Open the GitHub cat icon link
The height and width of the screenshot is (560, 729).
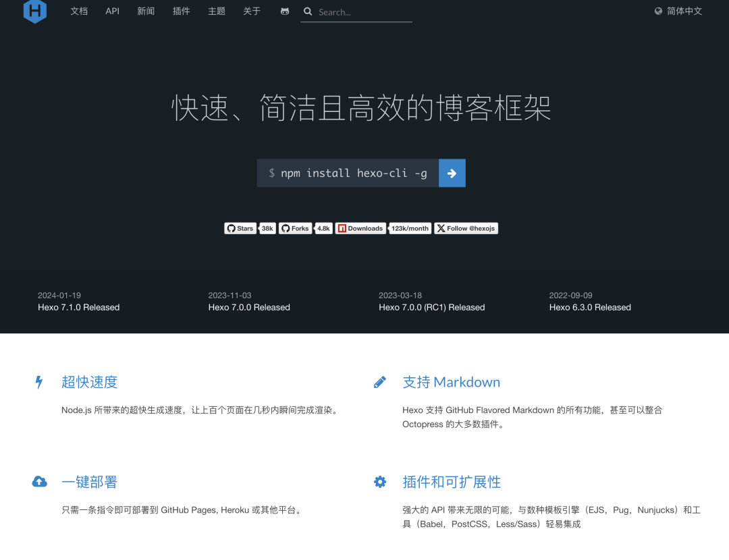(x=285, y=11)
